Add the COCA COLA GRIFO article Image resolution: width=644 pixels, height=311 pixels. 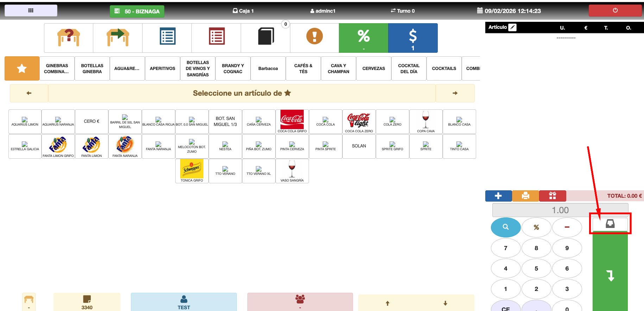(x=292, y=121)
